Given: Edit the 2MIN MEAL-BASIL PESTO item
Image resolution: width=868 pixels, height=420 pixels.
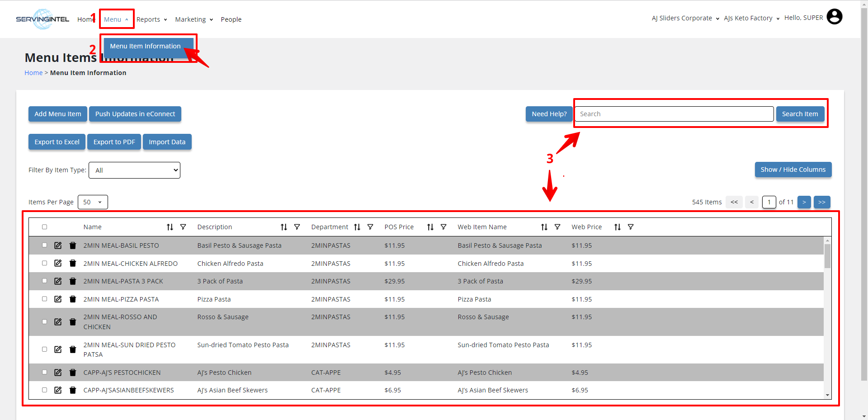Looking at the screenshot, I should pos(58,245).
